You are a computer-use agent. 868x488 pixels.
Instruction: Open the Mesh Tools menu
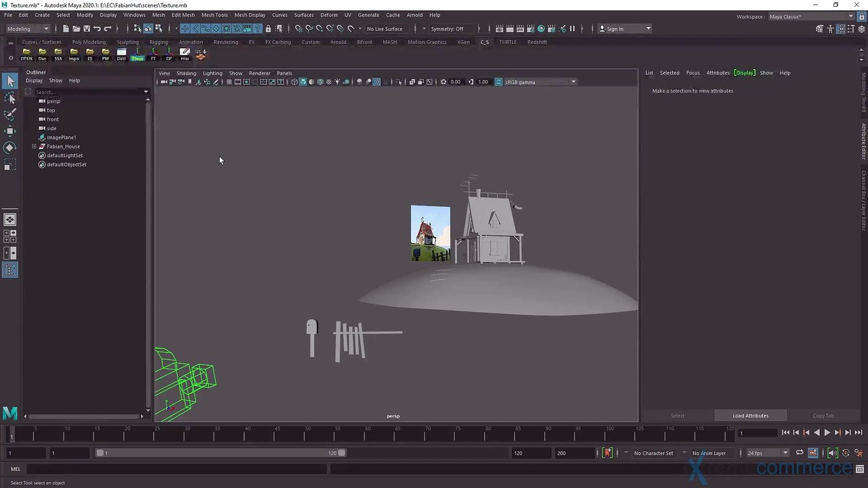(214, 15)
